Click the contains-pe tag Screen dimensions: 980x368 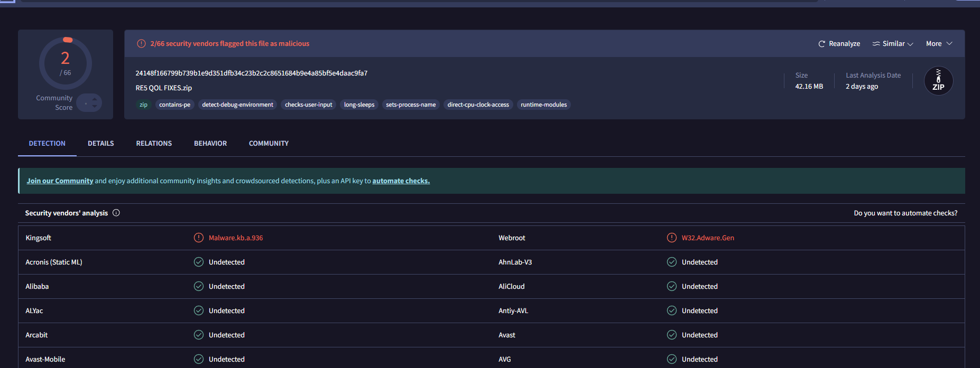(x=174, y=105)
